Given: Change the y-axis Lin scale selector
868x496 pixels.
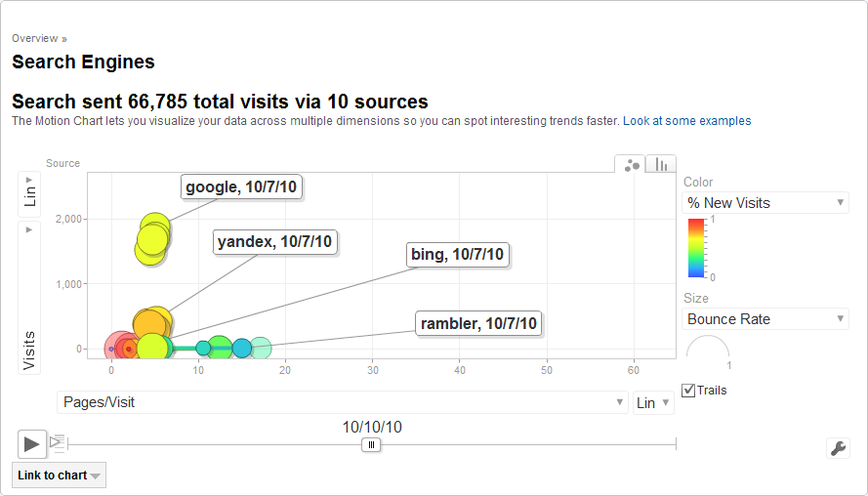Looking at the screenshot, I should (29, 192).
